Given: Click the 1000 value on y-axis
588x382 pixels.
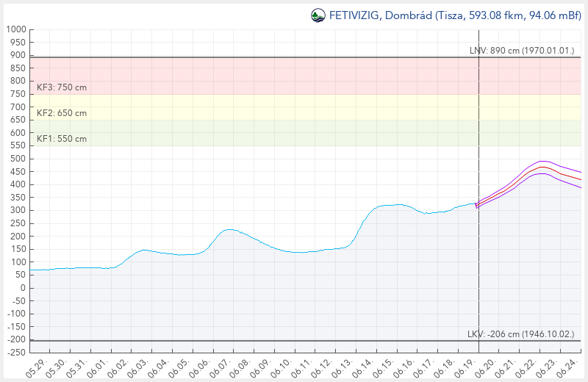Looking at the screenshot, I should click(15, 29).
